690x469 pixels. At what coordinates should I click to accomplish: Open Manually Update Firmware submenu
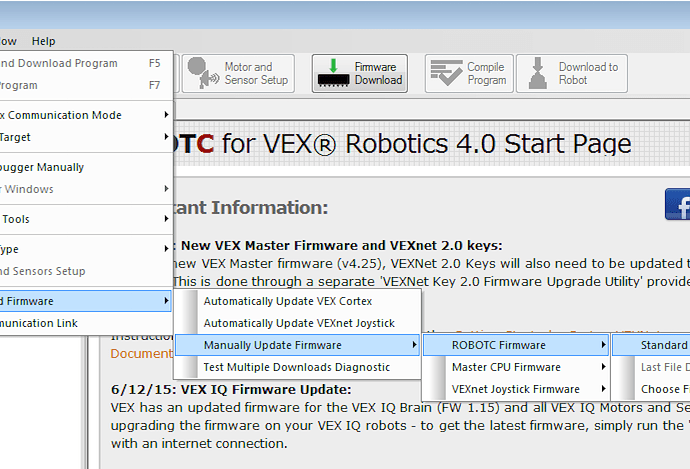tap(297, 345)
